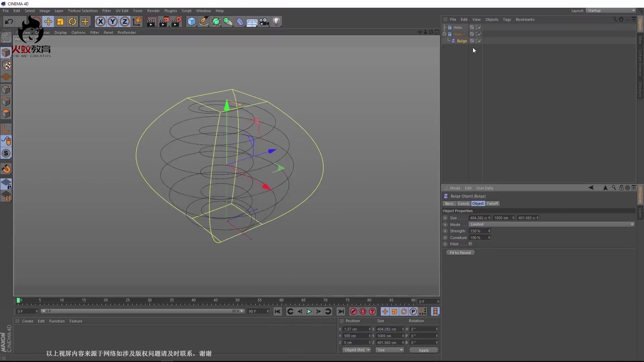
Task: Open the Plugins menu
Action: (x=170, y=11)
